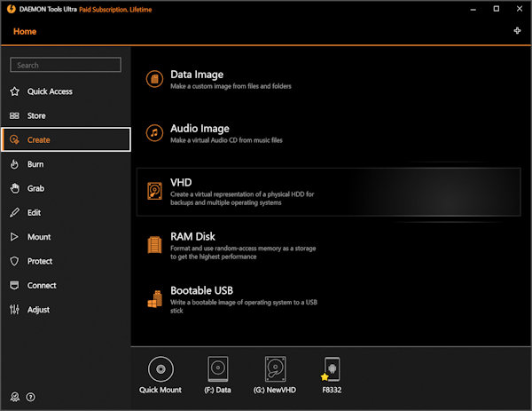Open the Edit section
The height and width of the screenshot is (411, 532).
66,213
